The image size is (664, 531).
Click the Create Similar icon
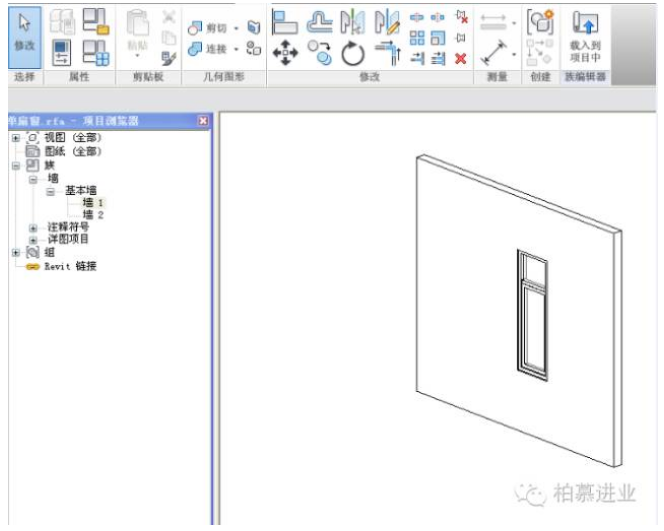pos(540,52)
